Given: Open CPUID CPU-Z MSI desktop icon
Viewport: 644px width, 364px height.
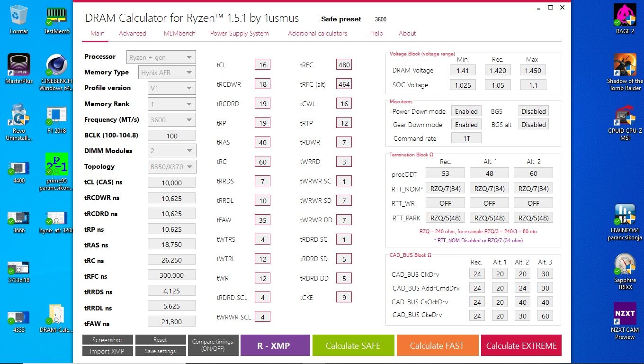Looking at the screenshot, I should coord(625,122).
